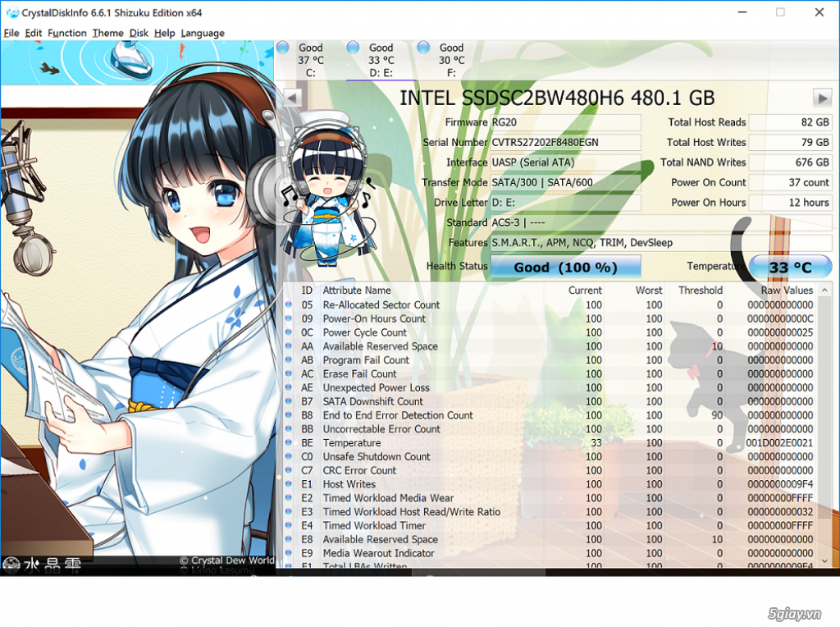Select the D: E: drive status orb
The height and width of the screenshot is (627, 840).
[x=354, y=48]
